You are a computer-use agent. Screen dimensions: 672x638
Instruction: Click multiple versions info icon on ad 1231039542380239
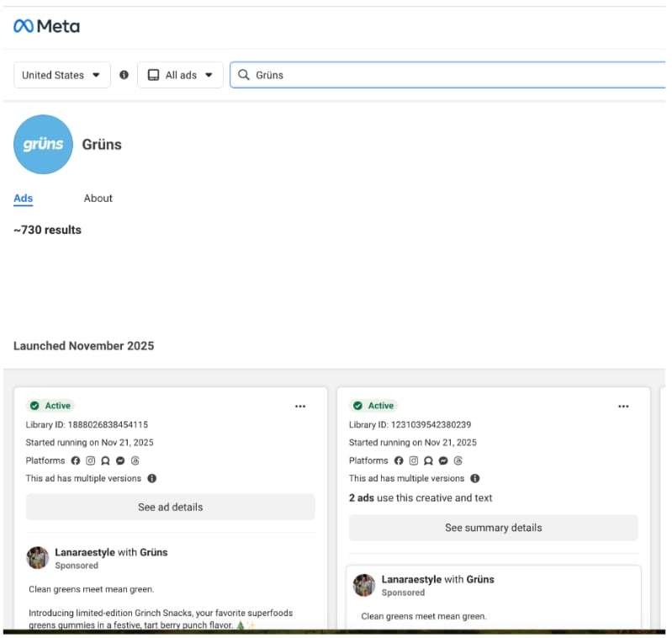point(475,478)
